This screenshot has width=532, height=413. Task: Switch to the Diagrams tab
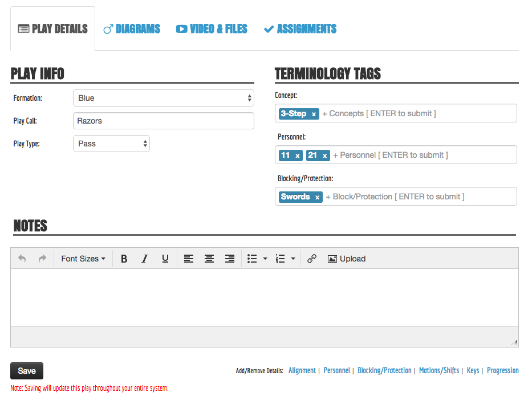(x=132, y=28)
